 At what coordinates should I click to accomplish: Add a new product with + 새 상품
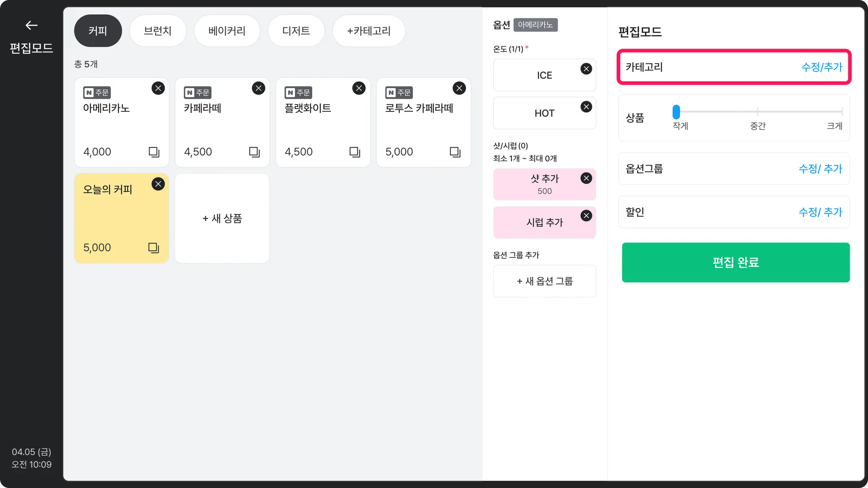[222, 218]
